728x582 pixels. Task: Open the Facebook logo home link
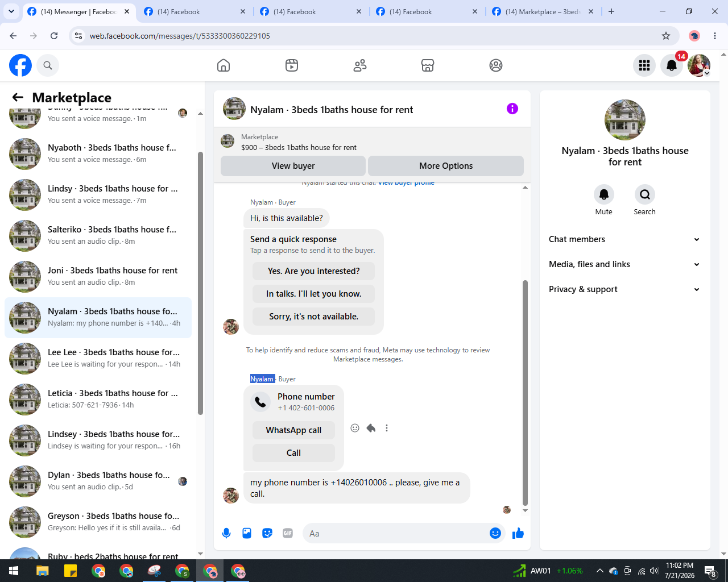coord(20,65)
